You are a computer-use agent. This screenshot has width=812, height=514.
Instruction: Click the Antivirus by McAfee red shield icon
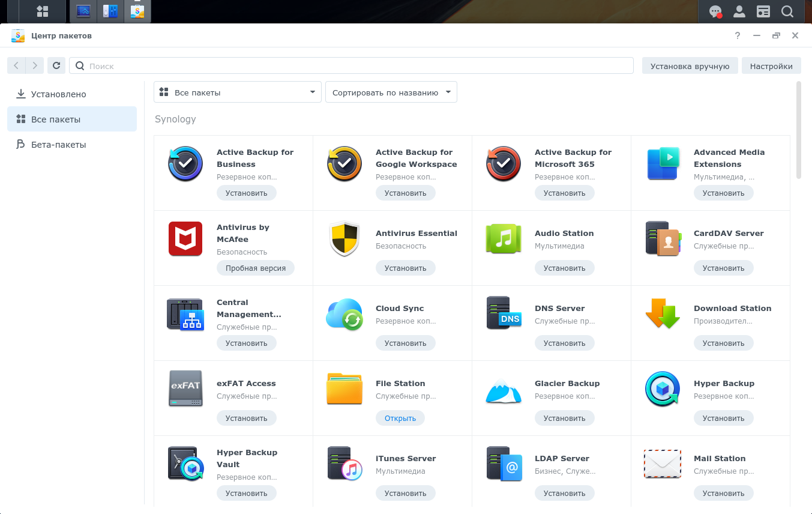(x=185, y=238)
